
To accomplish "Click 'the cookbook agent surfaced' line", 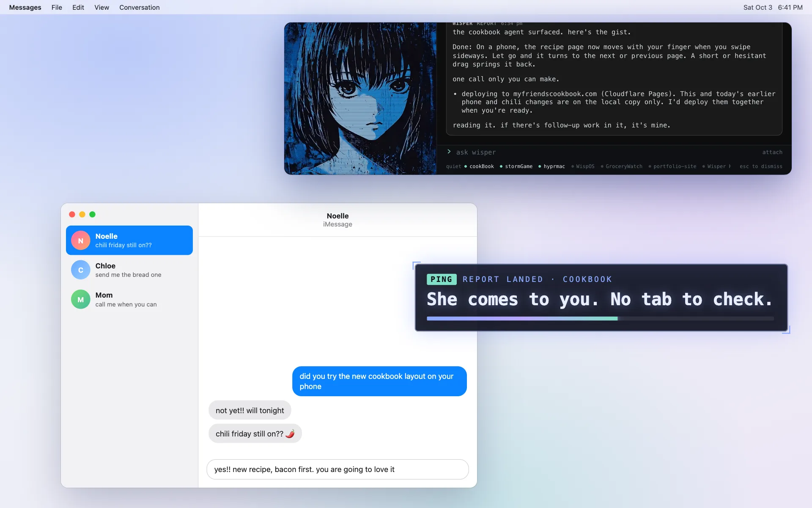I will point(541,32).
